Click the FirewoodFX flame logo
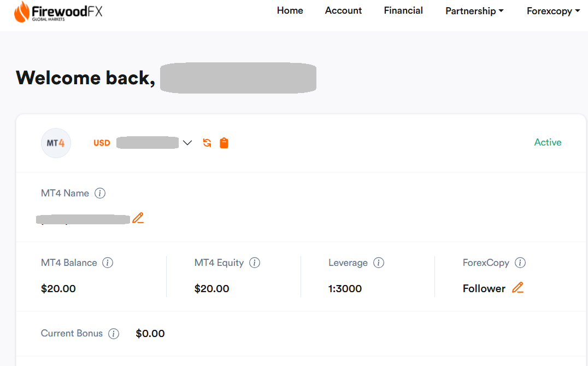Screen dimensions: 588x366 pos(22,12)
